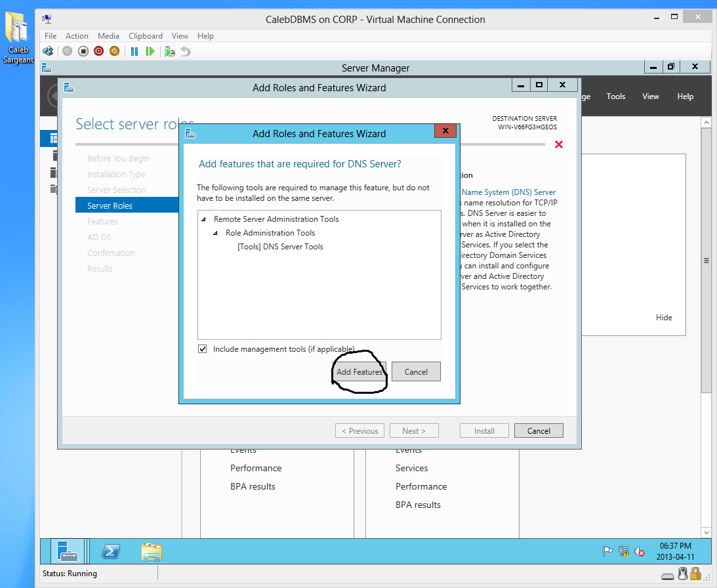
Task: Open the Help menu of VM Connection
Action: pyautogui.click(x=205, y=35)
